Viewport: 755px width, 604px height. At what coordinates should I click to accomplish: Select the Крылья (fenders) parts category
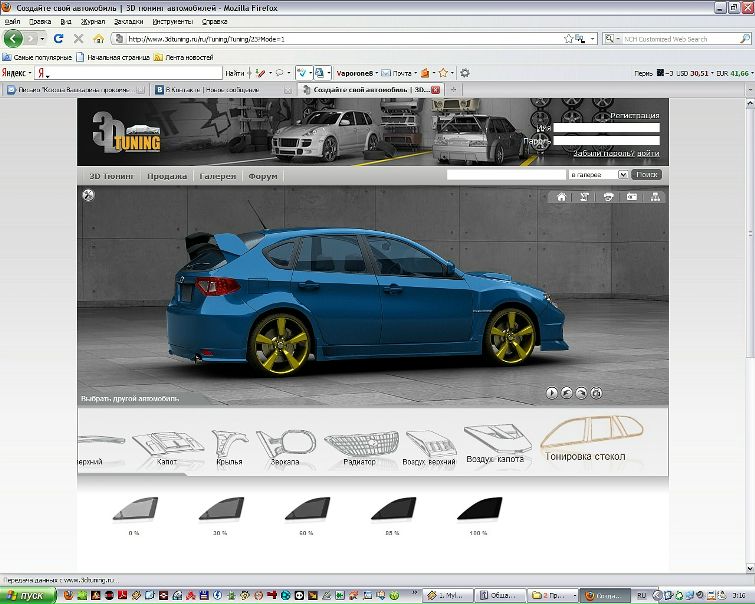tap(229, 448)
